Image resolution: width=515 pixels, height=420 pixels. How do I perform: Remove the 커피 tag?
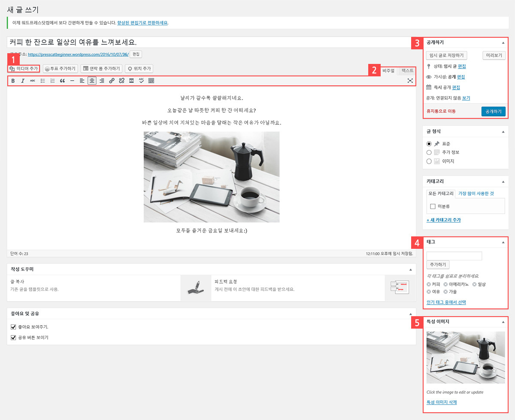tap(429, 284)
